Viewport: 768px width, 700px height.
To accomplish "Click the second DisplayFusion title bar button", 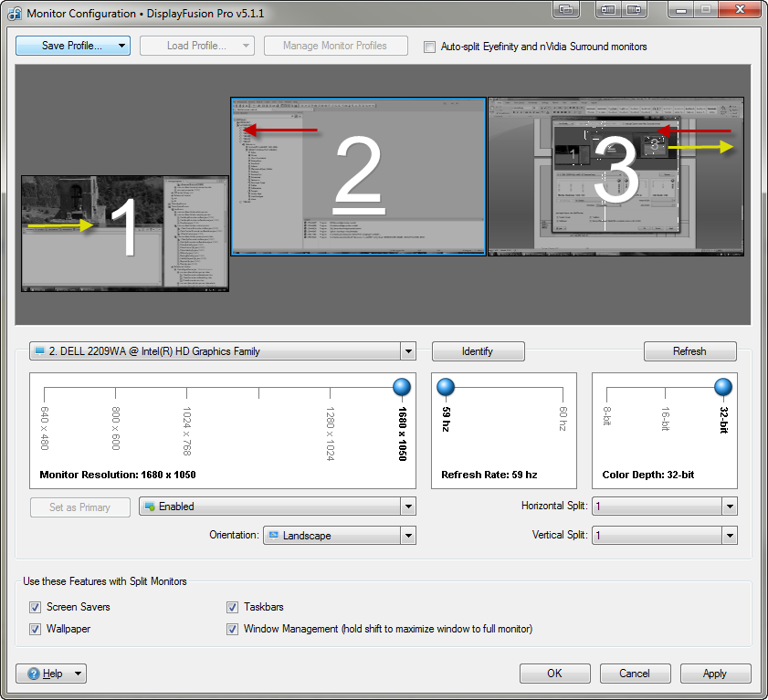I will 609,10.
